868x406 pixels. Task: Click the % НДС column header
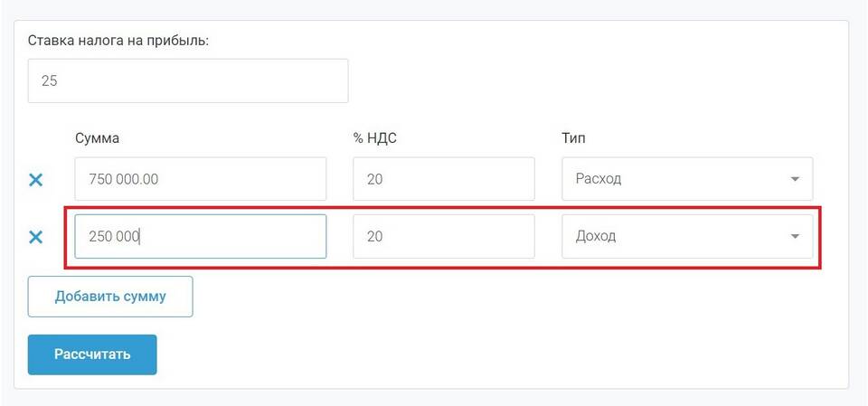tap(374, 138)
